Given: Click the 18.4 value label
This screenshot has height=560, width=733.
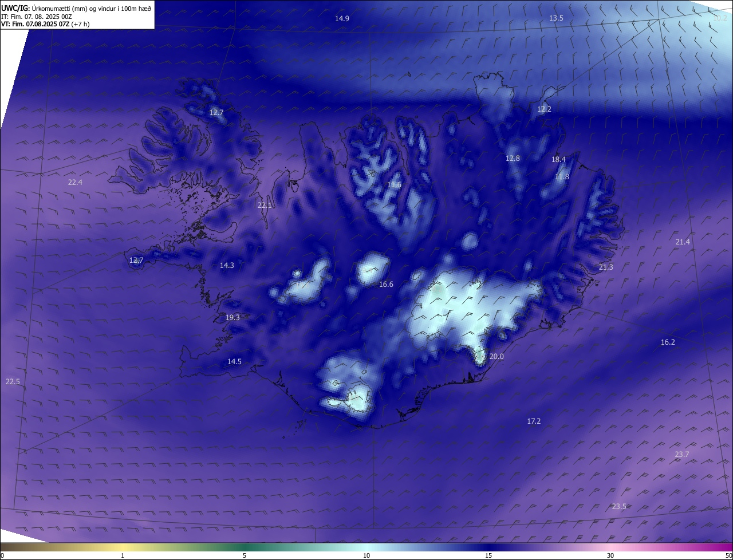Looking at the screenshot, I should click(x=558, y=159).
